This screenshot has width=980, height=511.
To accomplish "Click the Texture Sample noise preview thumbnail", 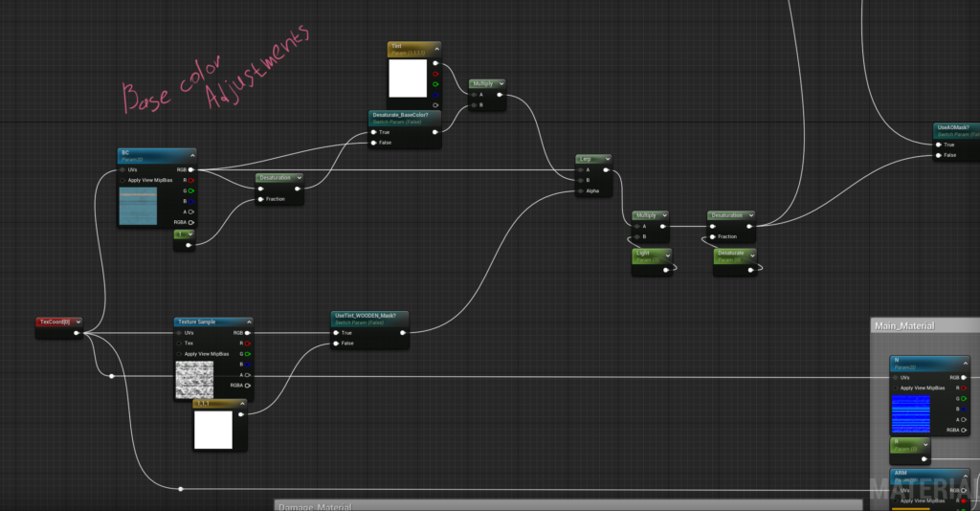I will click(x=194, y=380).
